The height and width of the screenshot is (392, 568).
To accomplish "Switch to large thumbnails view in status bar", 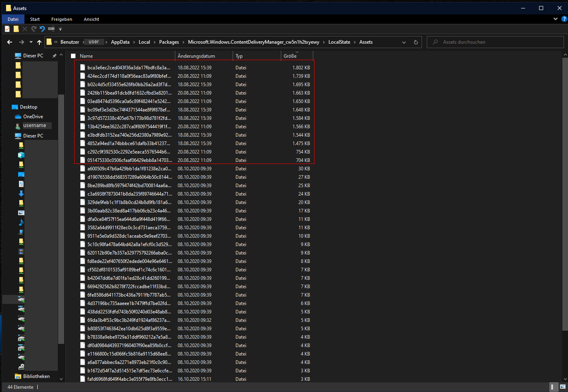I will pos(563,387).
